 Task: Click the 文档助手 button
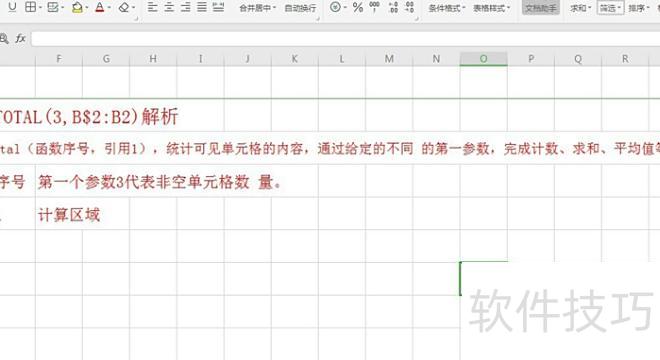point(541,8)
